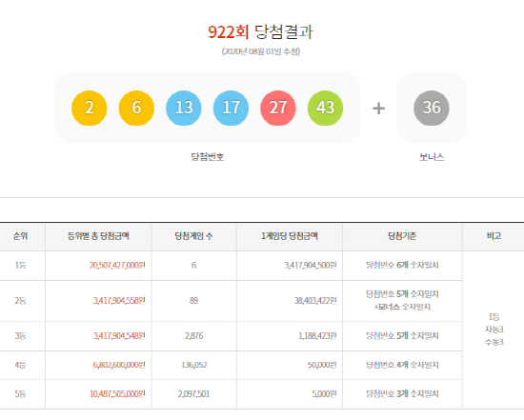
Task: Click the yellow ball number 2
Action: pos(90,108)
